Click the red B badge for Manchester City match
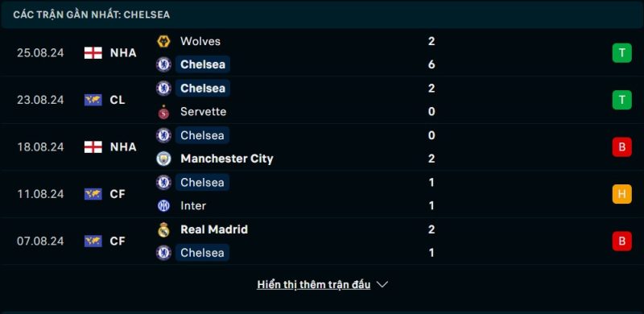 [x=621, y=147]
